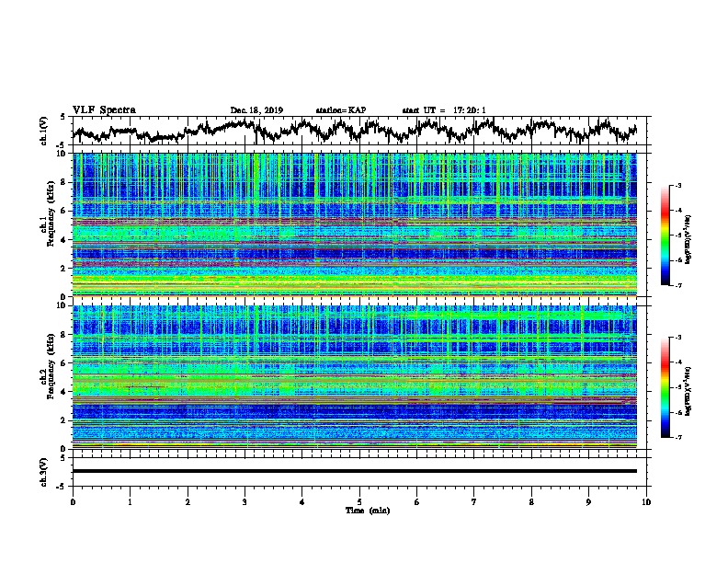Image resolution: width=728 pixels, height=563 pixels.
Task: Click the '-3' label on ch.2 color scale
Action: (677, 338)
